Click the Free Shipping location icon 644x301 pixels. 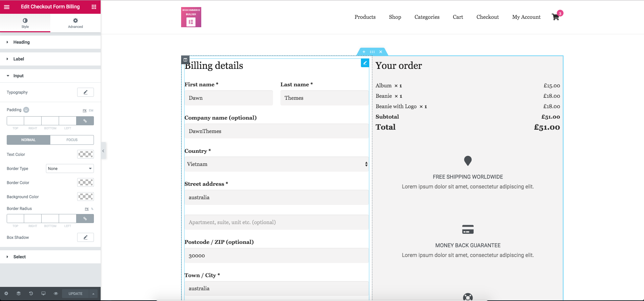click(x=468, y=161)
